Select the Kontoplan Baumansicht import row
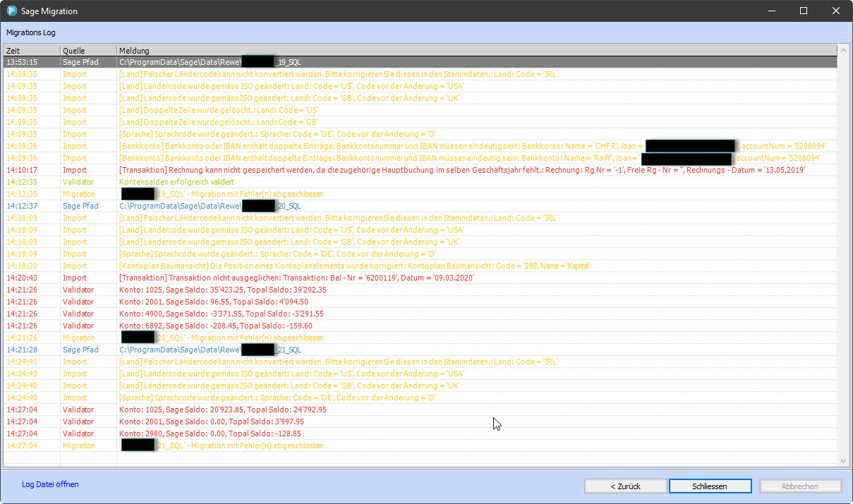 pyautogui.click(x=353, y=266)
